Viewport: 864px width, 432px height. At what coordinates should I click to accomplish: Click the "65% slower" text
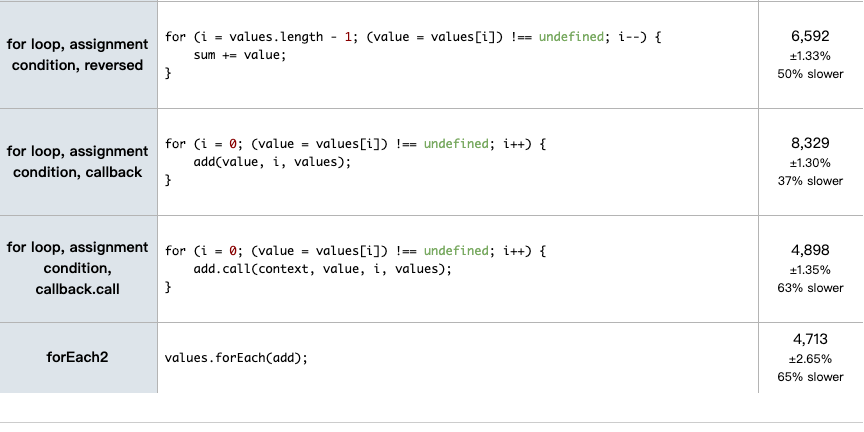(x=810, y=377)
